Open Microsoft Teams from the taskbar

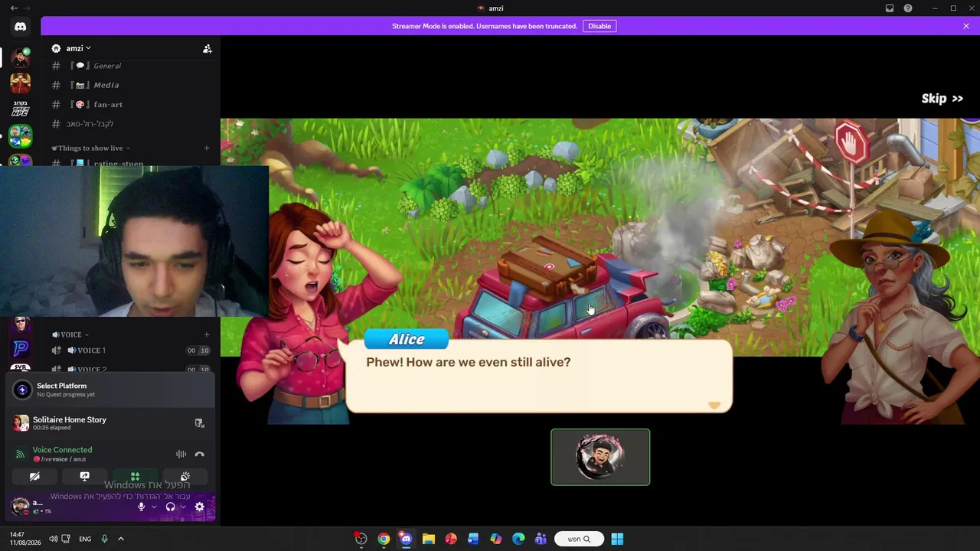pyautogui.click(x=541, y=539)
